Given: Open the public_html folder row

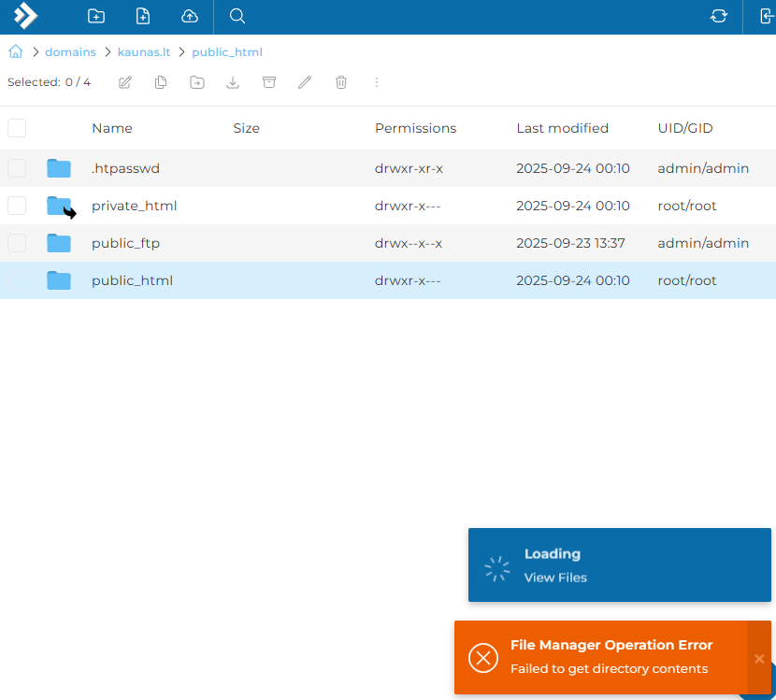Looking at the screenshot, I should 132,280.
